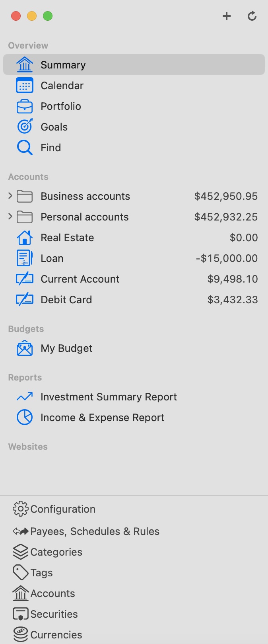Image resolution: width=268 pixels, height=644 pixels.
Task: Select the Summary overview item
Action: pos(63,65)
